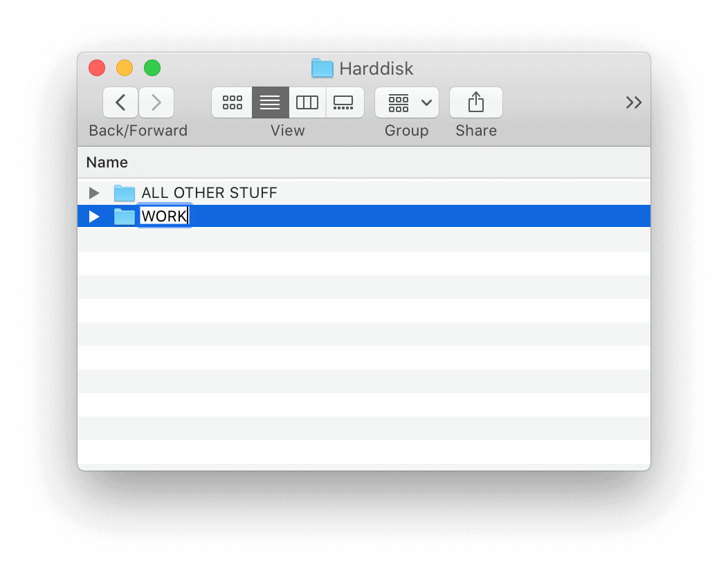Click the Harddisk window title text
Screen dimensions: 728x573
click(x=376, y=69)
